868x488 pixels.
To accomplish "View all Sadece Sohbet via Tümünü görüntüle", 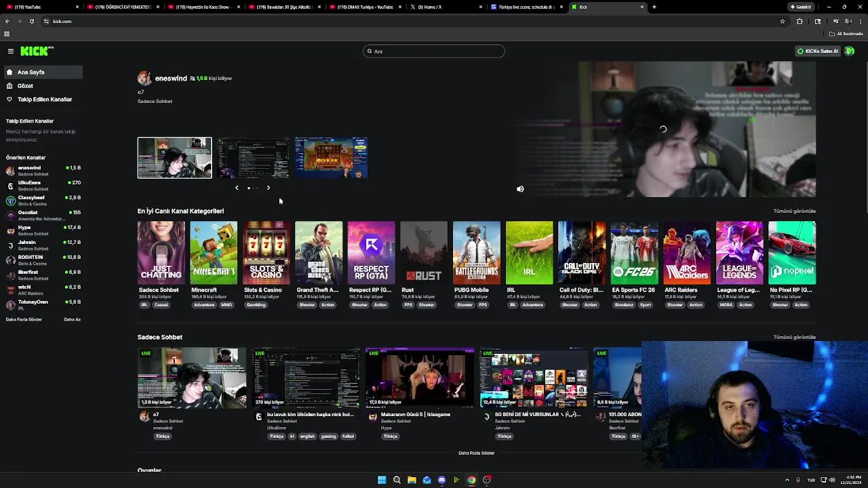I will [x=794, y=337].
